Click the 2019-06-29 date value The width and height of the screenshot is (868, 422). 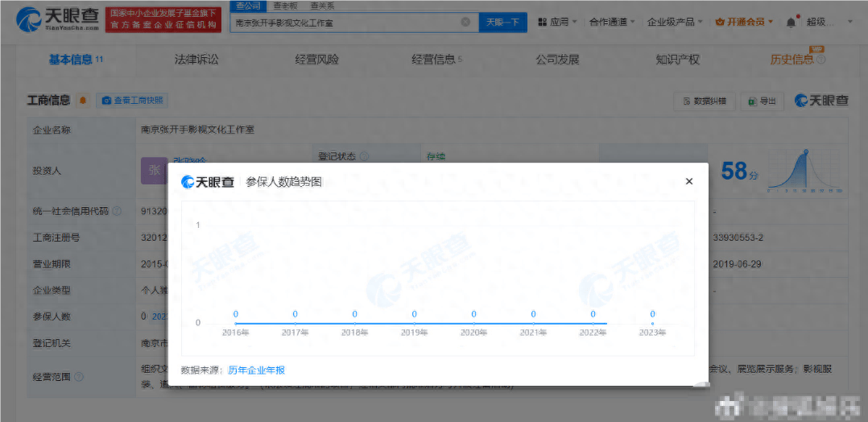pos(738,263)
